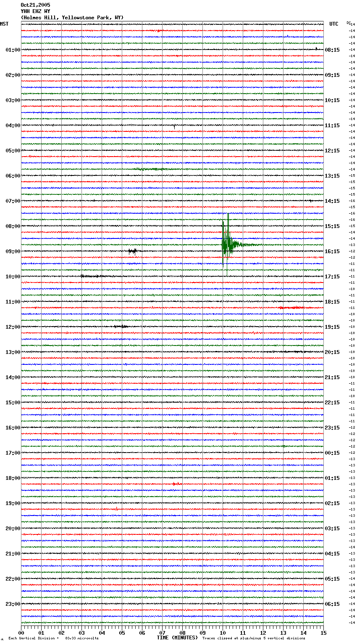Select the 00 minute tick label on the x-axis
Screen dimensions: 357x644
21,632
